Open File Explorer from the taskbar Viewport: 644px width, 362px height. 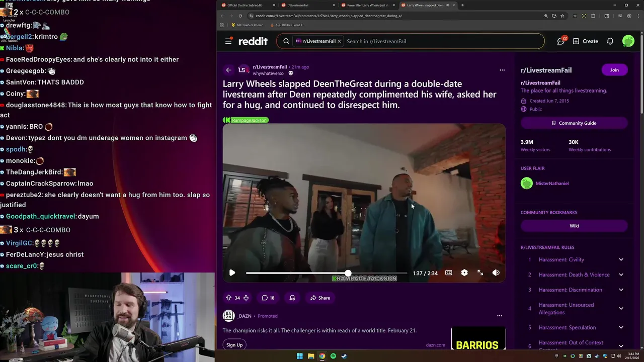pos(311,356)
